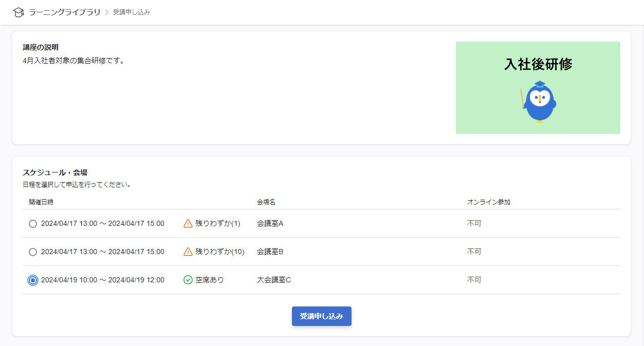The width and height of the screenshot is (644, 346).
Task: Click the 残りわずか(10) availability label
Action: pos(219,252)
